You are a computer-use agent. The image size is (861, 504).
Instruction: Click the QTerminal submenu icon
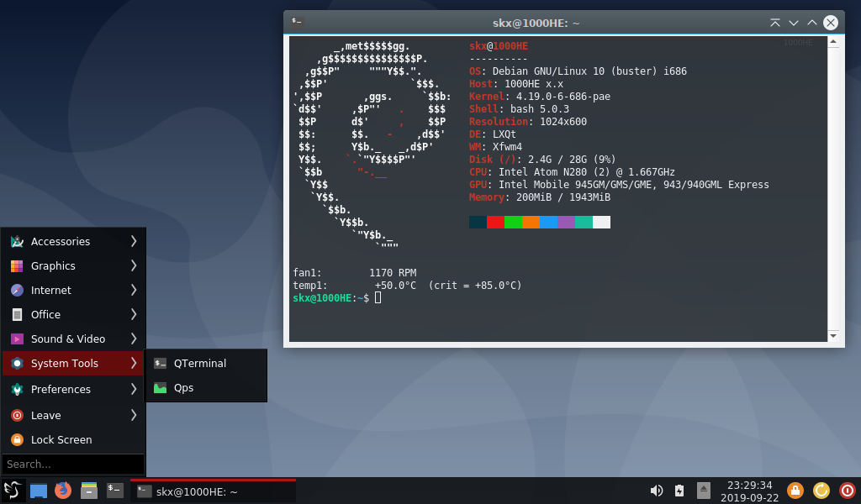point(160,363)
